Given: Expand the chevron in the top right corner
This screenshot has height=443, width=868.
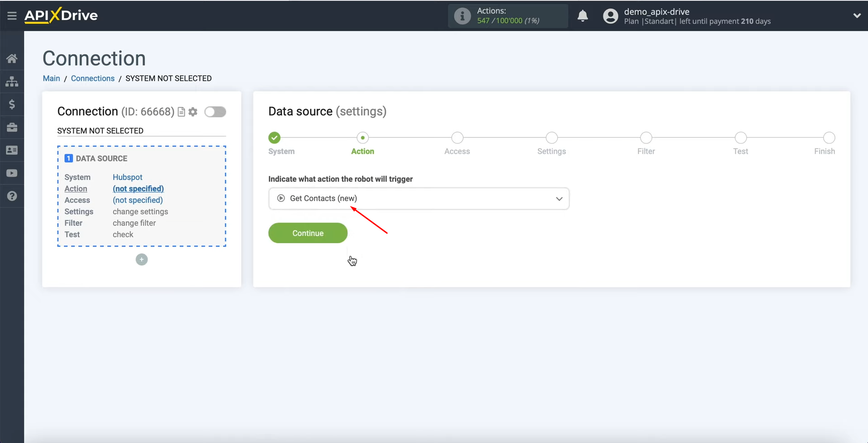Looking at the screenshot, I should click(857, 15).
